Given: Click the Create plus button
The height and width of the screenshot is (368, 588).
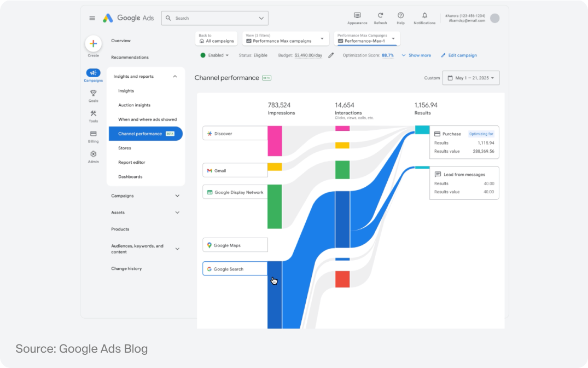Looking at the screenshot, I should click(94, 44).
